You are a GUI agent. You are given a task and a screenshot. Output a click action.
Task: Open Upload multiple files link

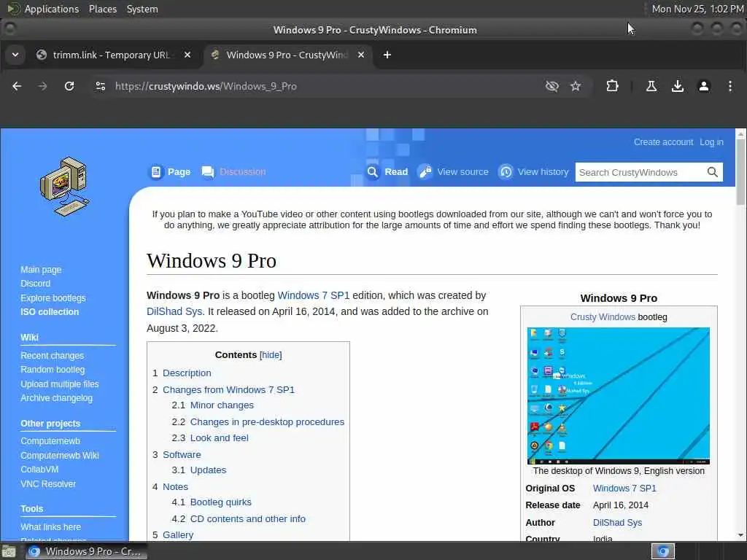click(60, 384)
